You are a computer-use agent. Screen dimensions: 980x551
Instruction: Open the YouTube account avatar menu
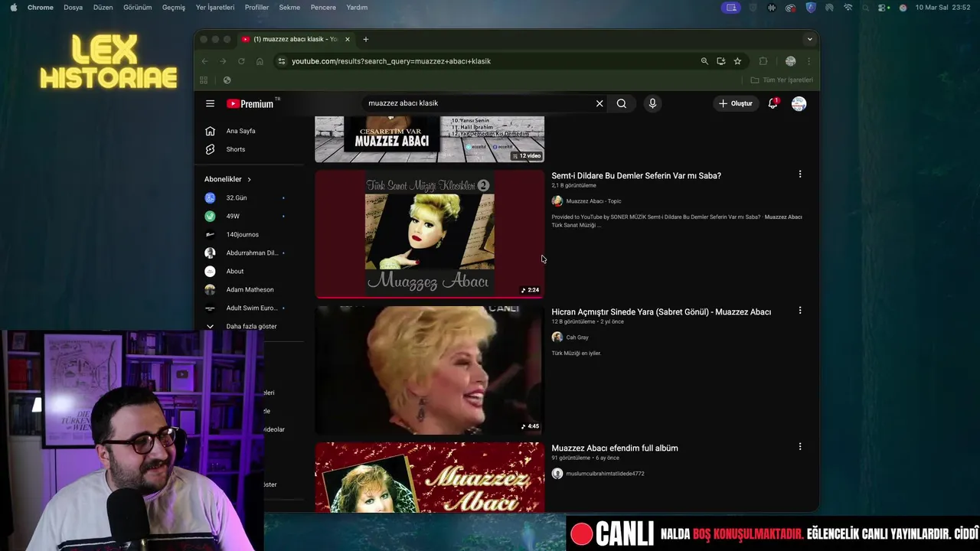coord(799,103)
